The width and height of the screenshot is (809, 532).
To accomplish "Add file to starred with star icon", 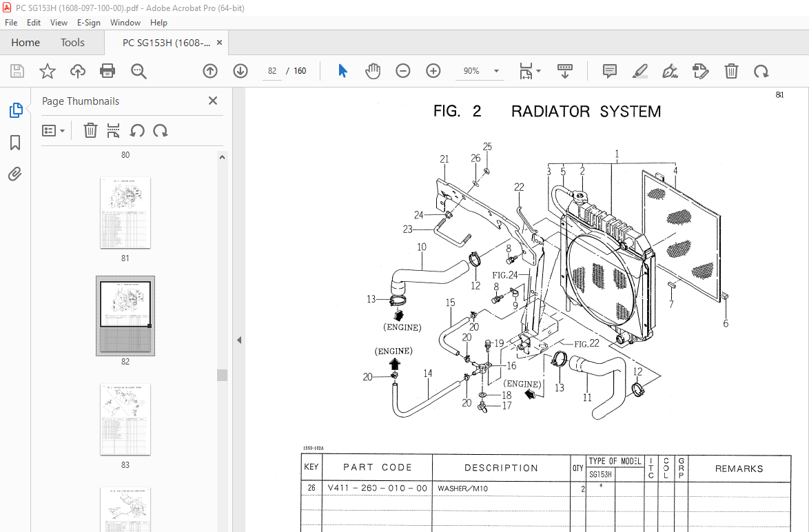I will [48, 71].
